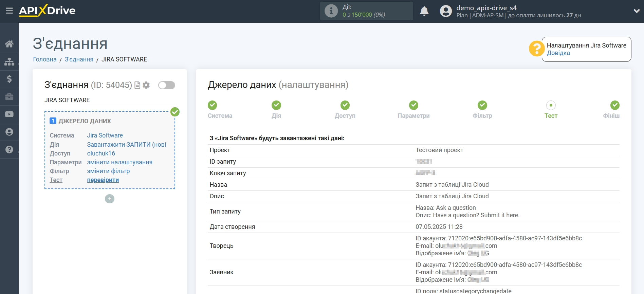644x294 pixels.
Task: Click the Заявник row label
Action: (221, 272)
